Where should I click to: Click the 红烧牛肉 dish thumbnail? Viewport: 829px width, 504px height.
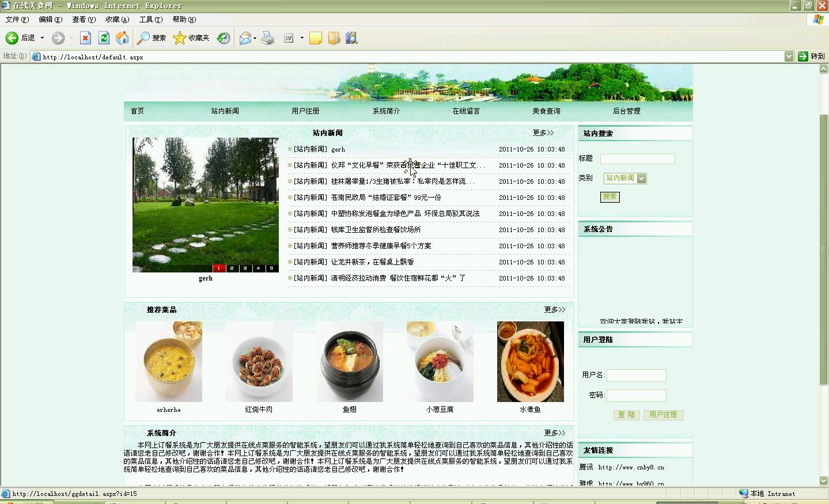(x=259, y=362)
